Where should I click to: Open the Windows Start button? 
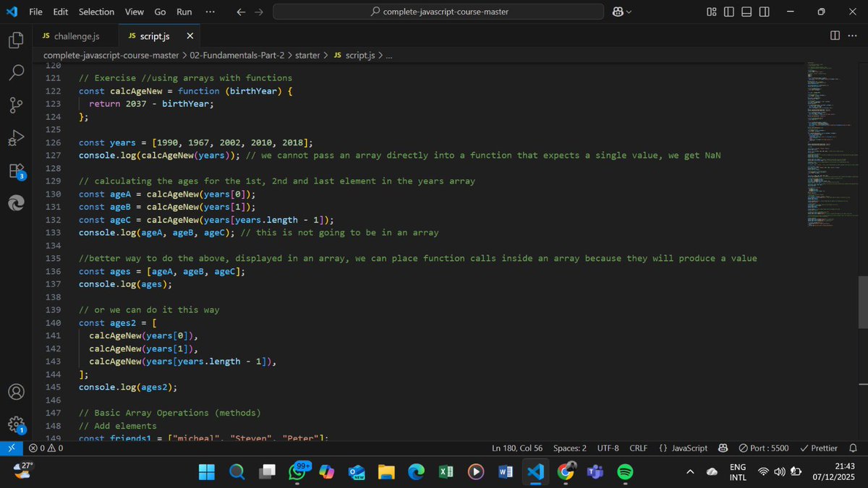pos(207,471)
